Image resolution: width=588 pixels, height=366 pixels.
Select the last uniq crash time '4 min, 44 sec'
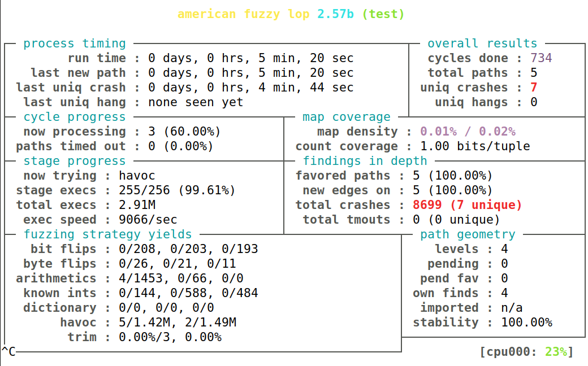point(306,88)
